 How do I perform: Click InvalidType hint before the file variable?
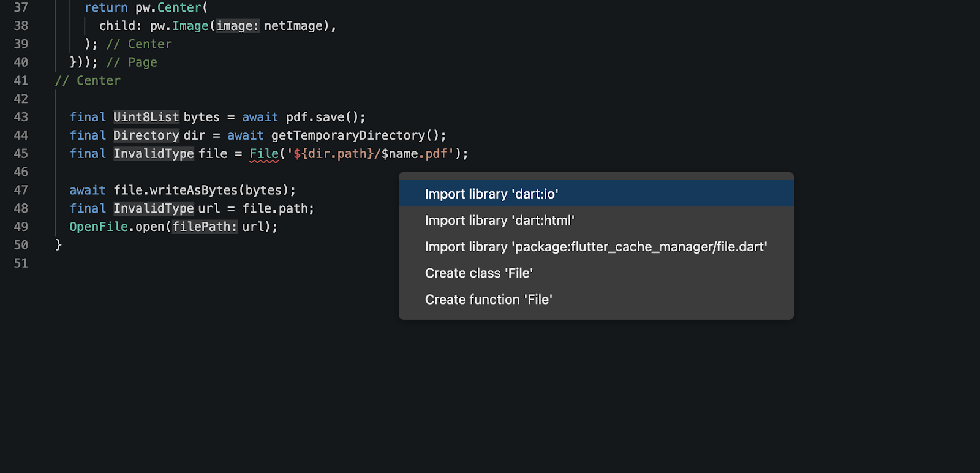[x=153, y=154]
